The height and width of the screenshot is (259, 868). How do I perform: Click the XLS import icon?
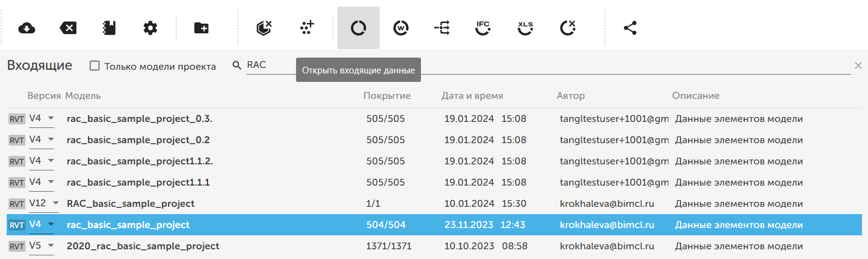coord(525,28)
